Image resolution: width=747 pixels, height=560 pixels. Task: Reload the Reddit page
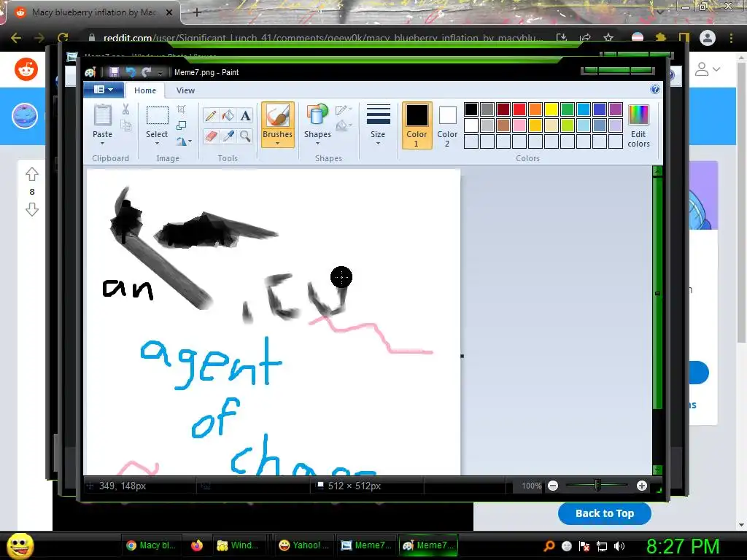pyautogui.click(x=63, y=38)
